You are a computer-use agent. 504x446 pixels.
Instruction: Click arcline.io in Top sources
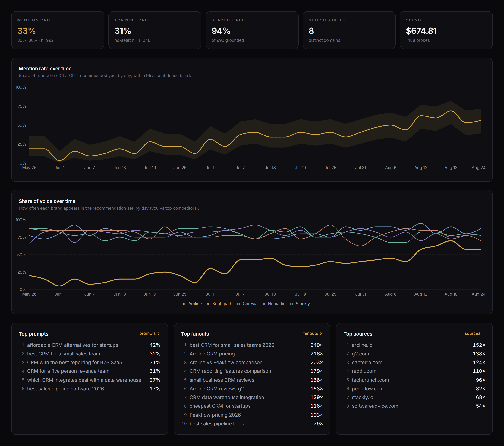coord(362,345)
